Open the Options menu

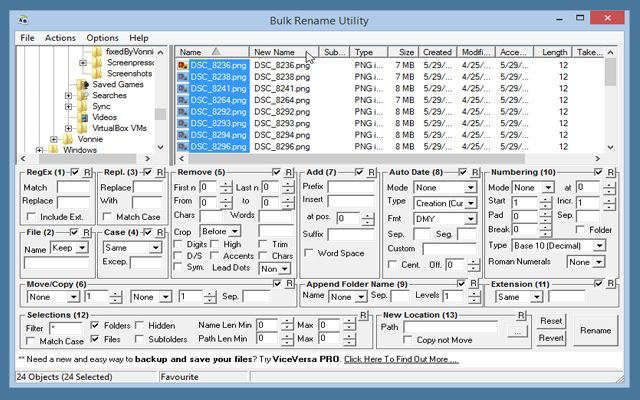pos(102,38)
